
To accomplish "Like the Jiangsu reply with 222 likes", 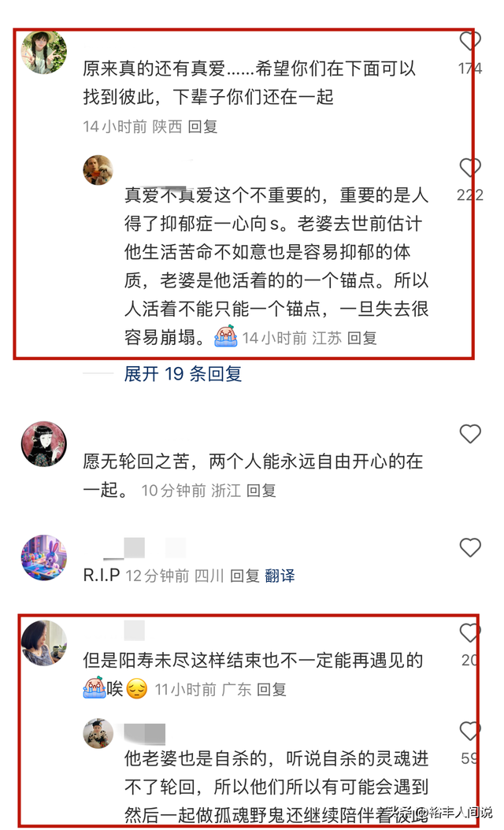I will 469,167.
